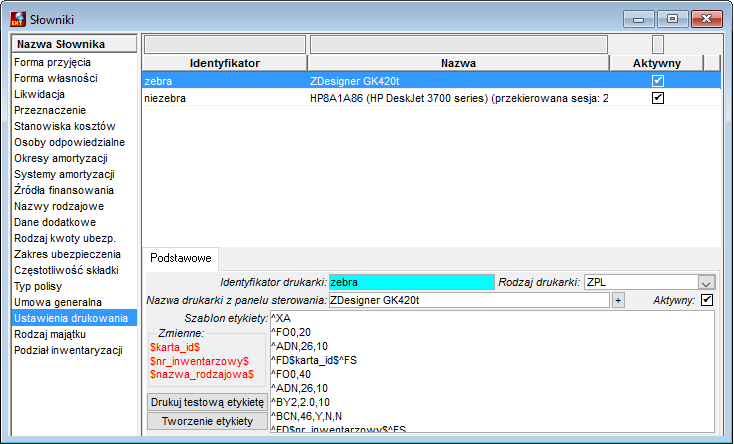Screen dimensions: 734x444
Task: Select Forma przyjęcia dictionary
Action: pyautogui.click(x=52, y=62)
